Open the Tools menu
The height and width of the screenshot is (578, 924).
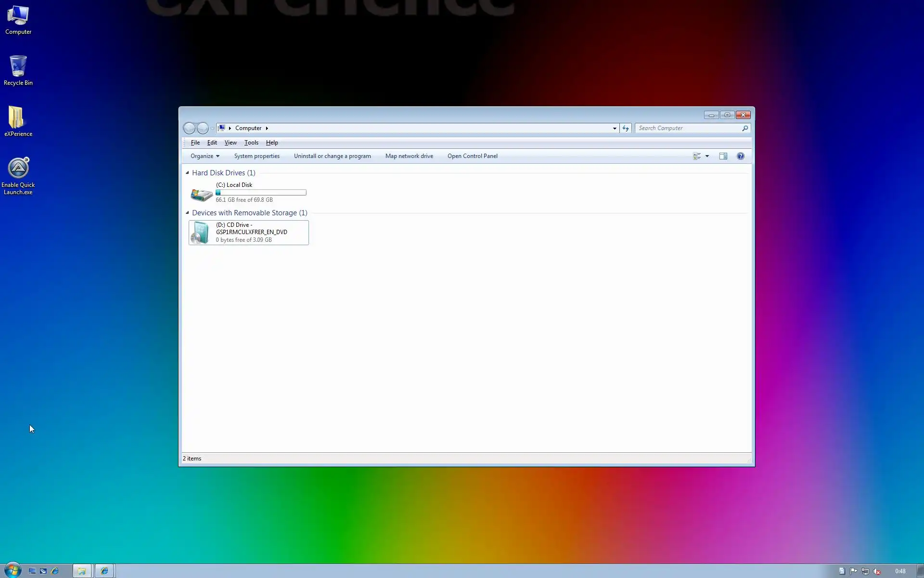tap(251, 143)
